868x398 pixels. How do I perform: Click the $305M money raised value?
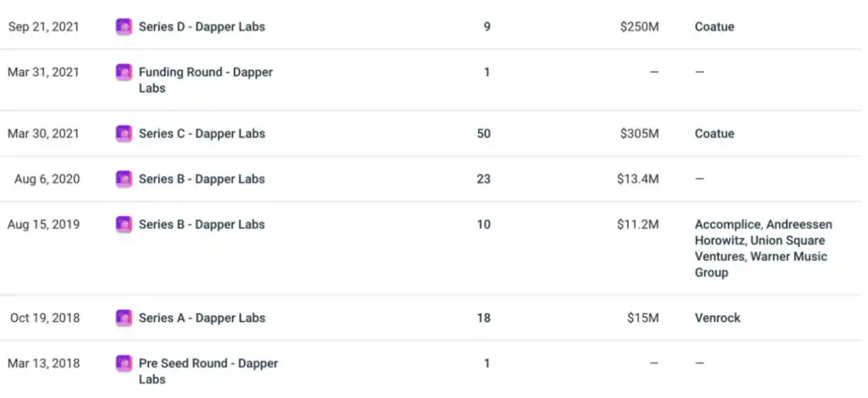click(639, 134)
